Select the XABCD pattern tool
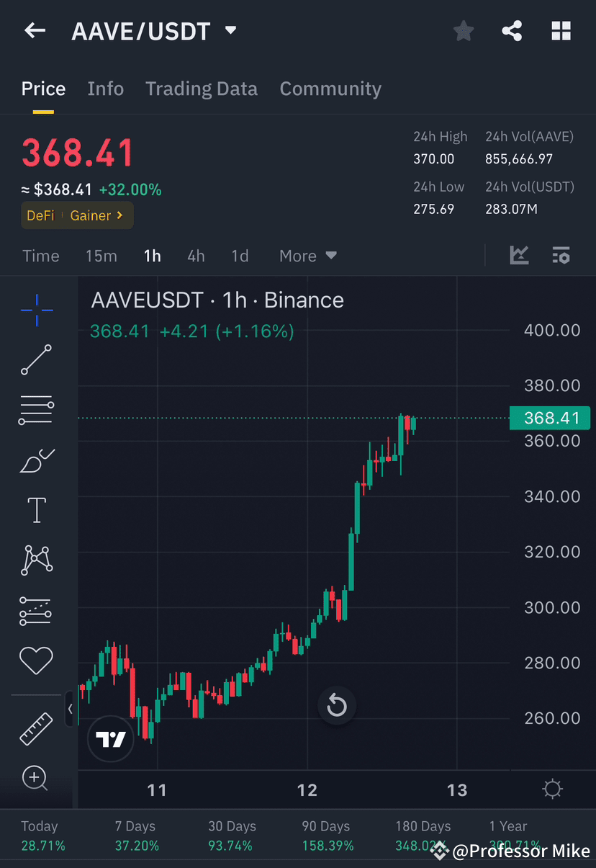 pyautogui.click(x=36, y=560)
